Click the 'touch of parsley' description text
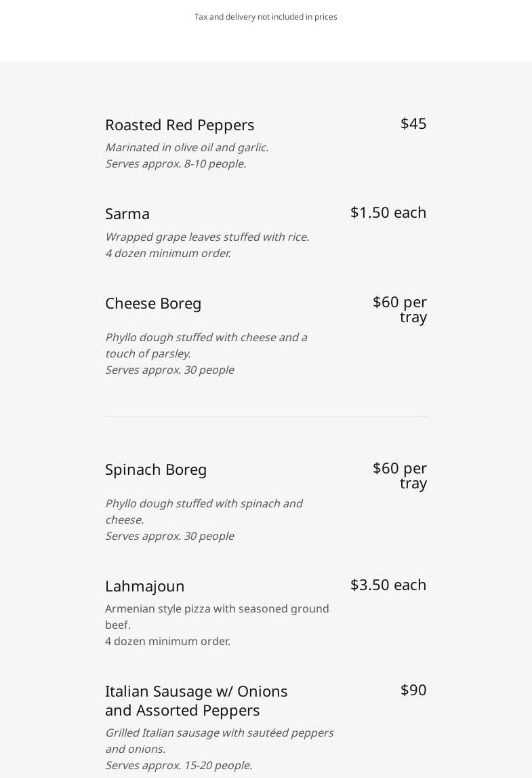 (148, 353)
